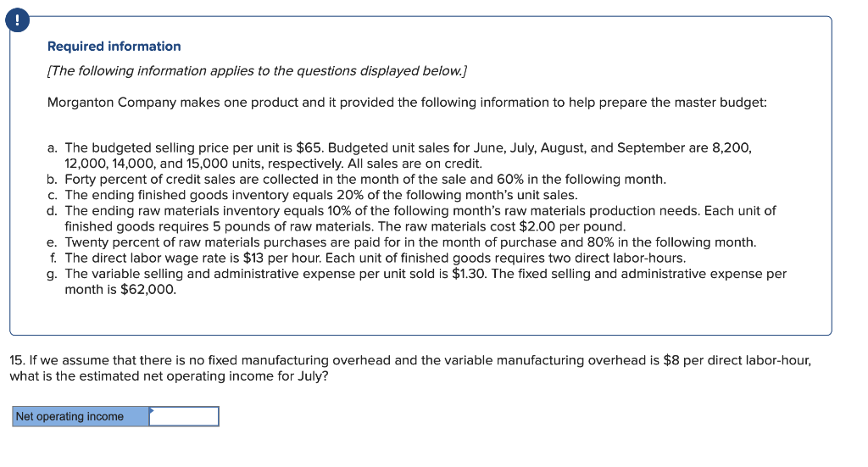
Task: Click the 'Required information' heading
Action: tap(114, 47)
